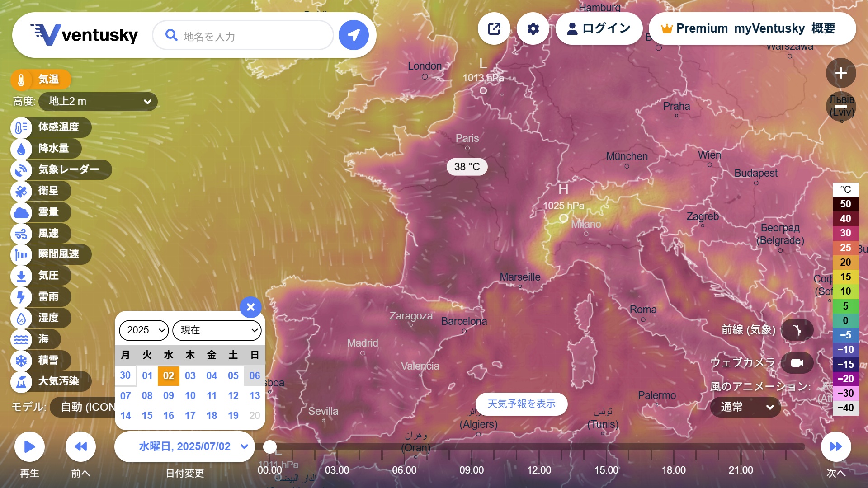Select calendar date 03

coord(190,376)
